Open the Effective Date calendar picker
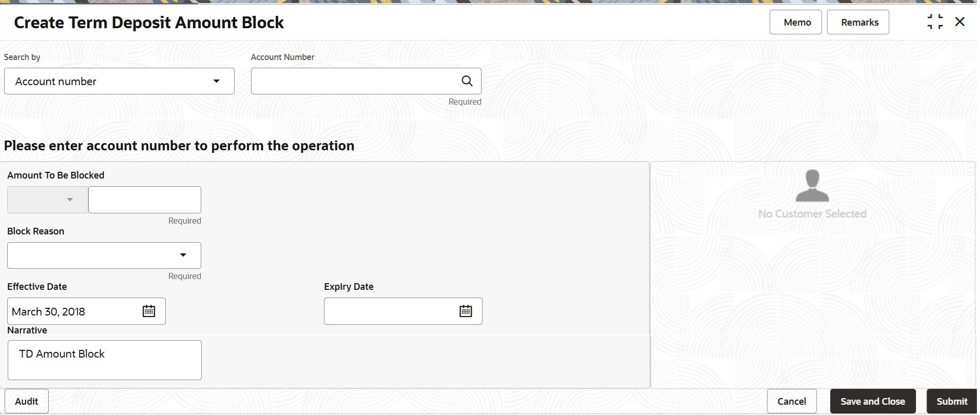 coord(149,311)
